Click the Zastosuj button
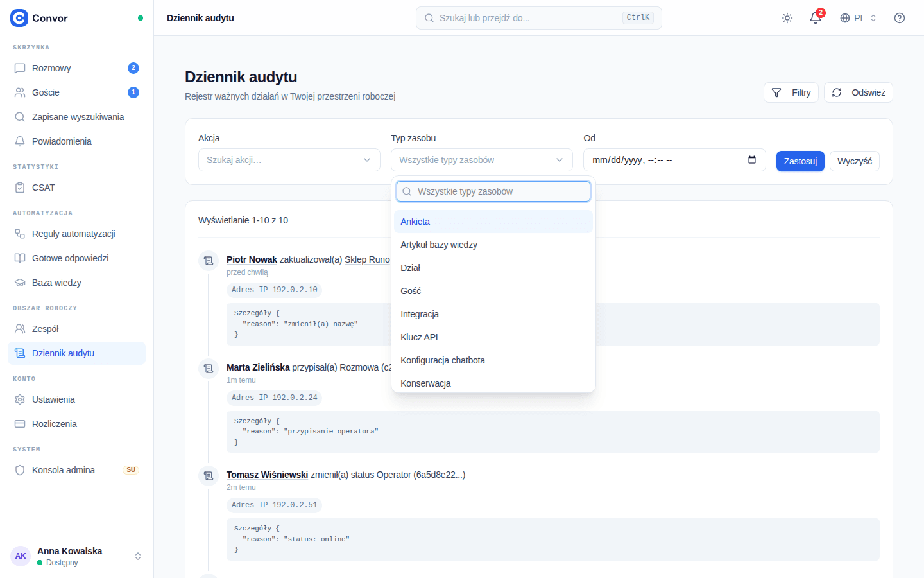The width and height of the screenshot is (924, 578). [800, 161]
